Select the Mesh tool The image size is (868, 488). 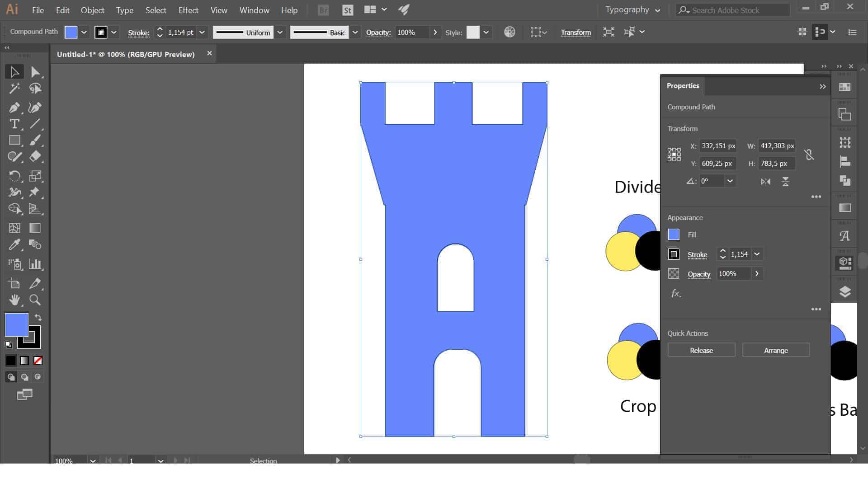click(14, 228)
